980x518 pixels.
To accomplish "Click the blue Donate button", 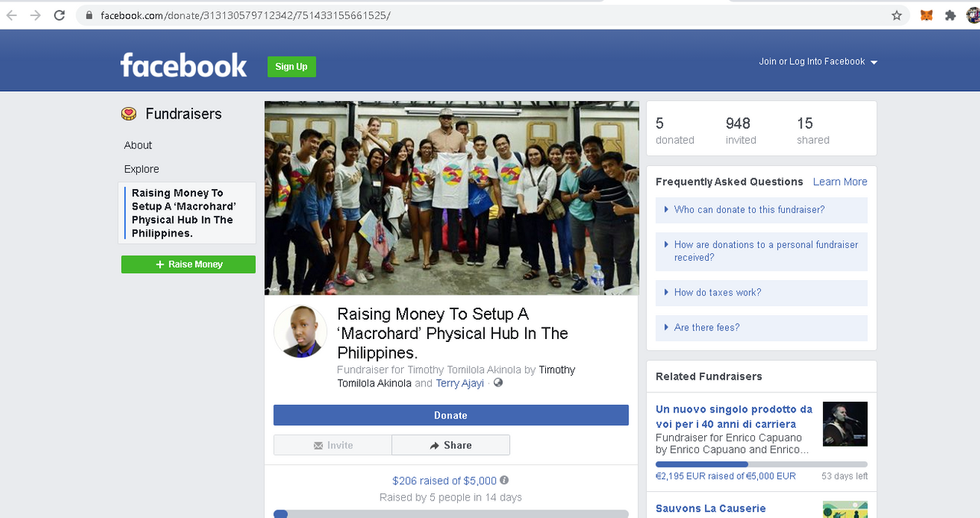I will click(451, 415).
